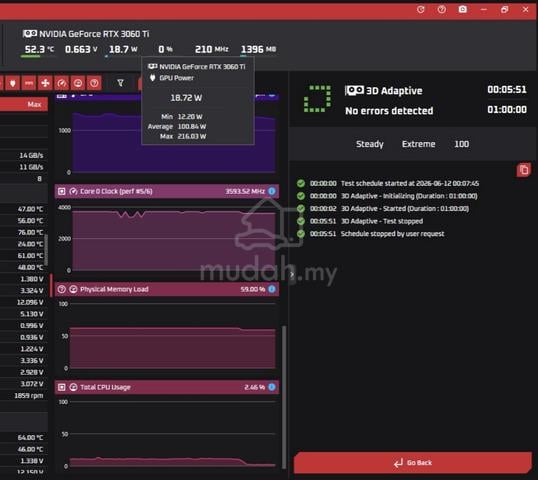Click the 'Average 100.84 W' tooltip line
Image resolution: width=538 pixels, height=480 pixels.
tap(177, 127)
